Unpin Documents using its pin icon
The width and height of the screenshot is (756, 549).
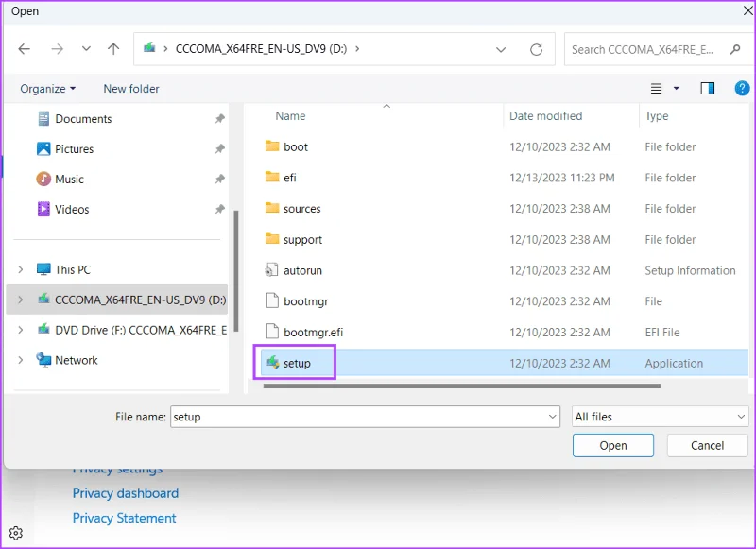pyautogui.click(x=220, y=118)
